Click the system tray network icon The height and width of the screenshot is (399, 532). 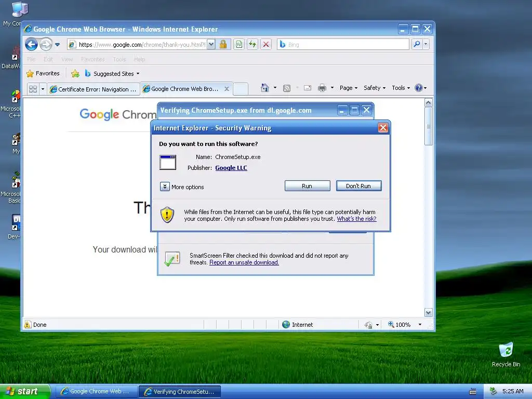[x=494, y=391]
